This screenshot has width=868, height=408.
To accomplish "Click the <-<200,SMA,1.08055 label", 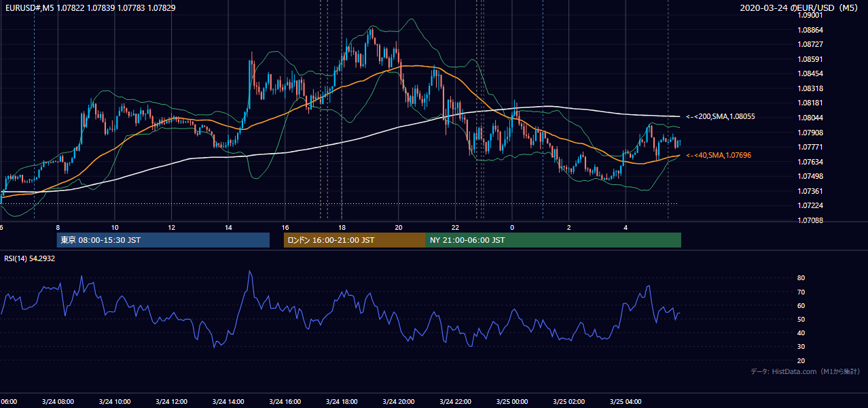I will [x=721, y=117].
